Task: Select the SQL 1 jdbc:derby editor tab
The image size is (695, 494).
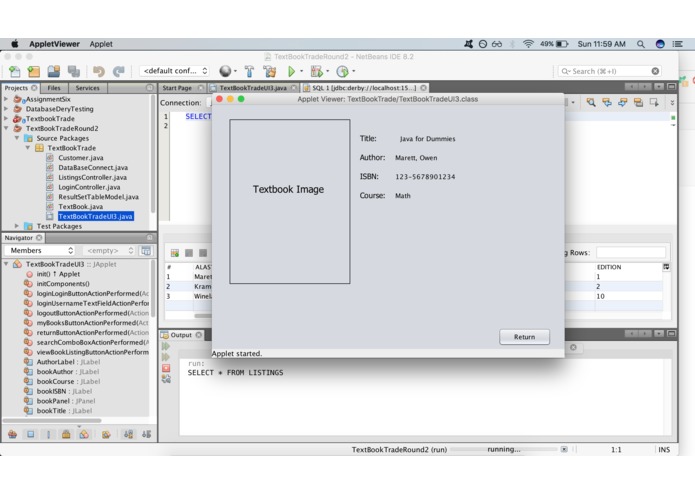Action: pyautogui.click(x=364, y=88)
